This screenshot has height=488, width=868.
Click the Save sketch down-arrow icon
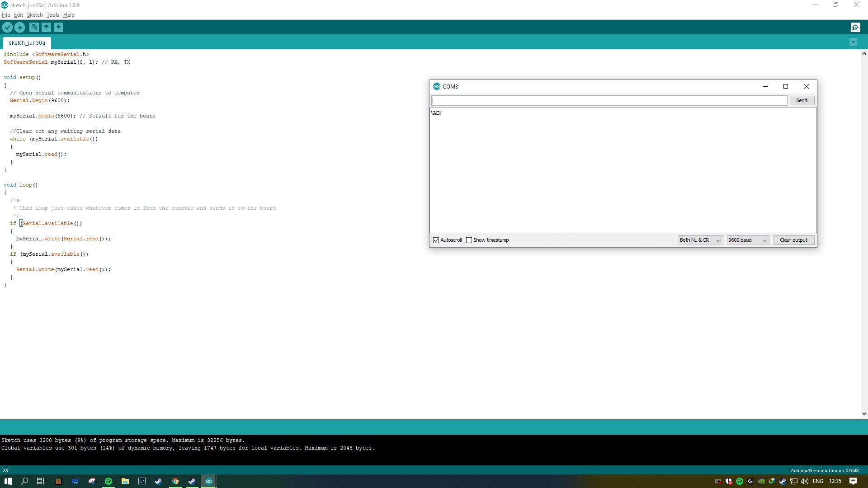58,28
